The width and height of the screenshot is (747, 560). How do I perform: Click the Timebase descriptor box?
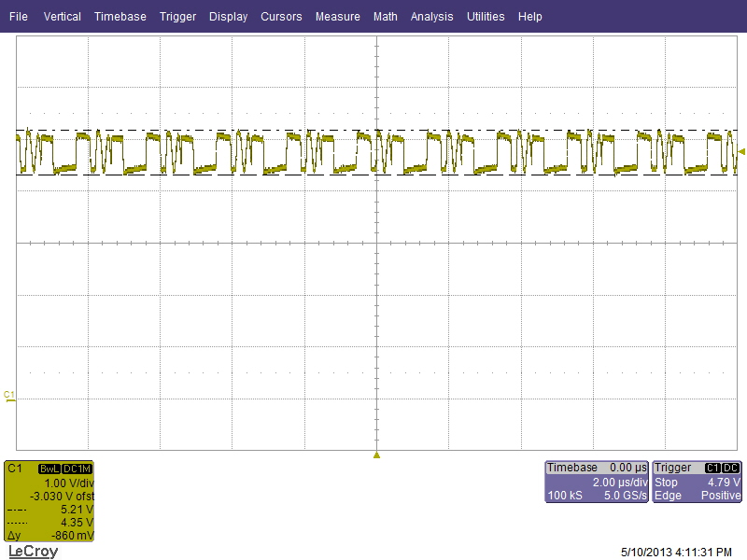(597, 482)
